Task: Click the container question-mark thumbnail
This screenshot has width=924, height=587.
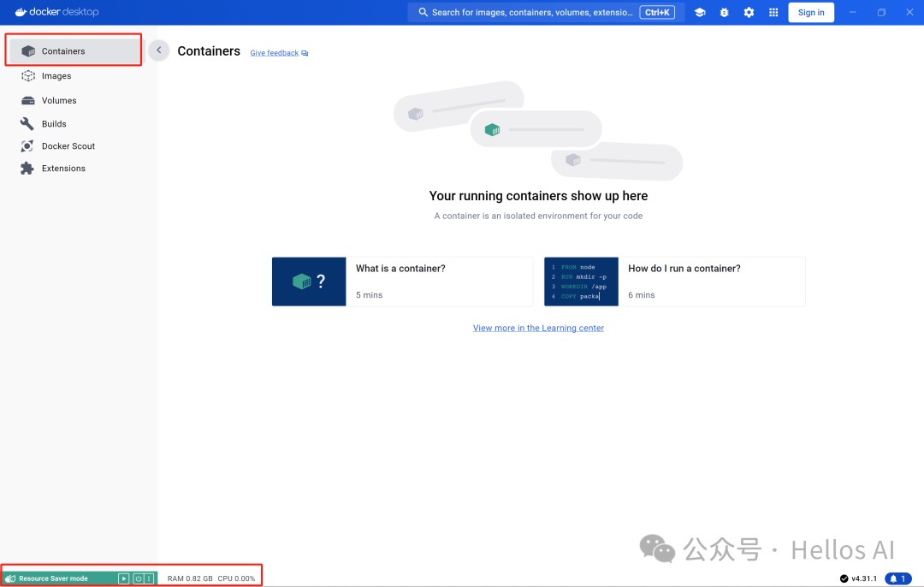Action: [309, 282]
